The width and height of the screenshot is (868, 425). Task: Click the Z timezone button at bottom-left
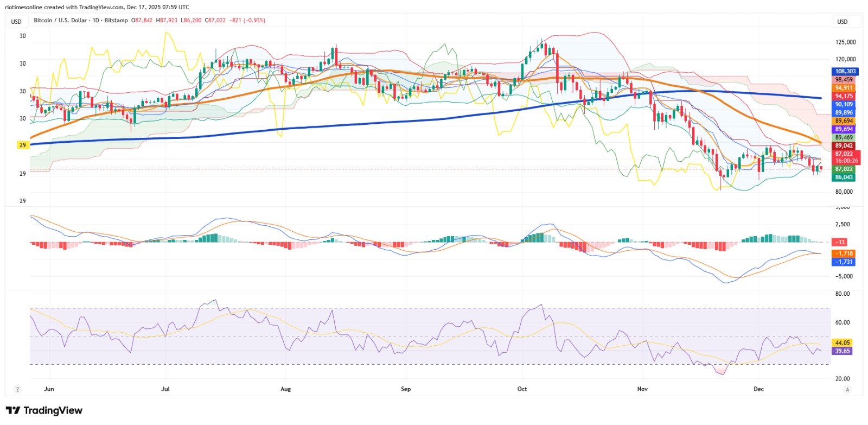(18, 389)
